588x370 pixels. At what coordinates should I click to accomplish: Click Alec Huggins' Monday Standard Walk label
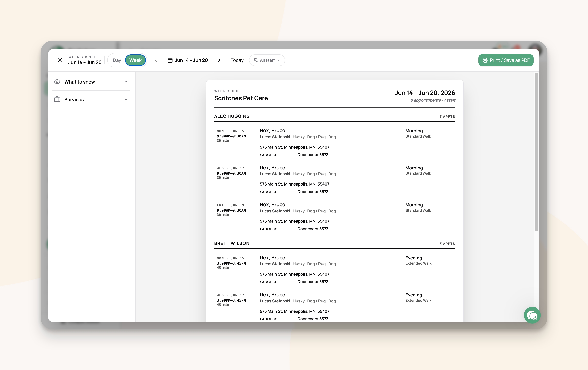[418, 136]
